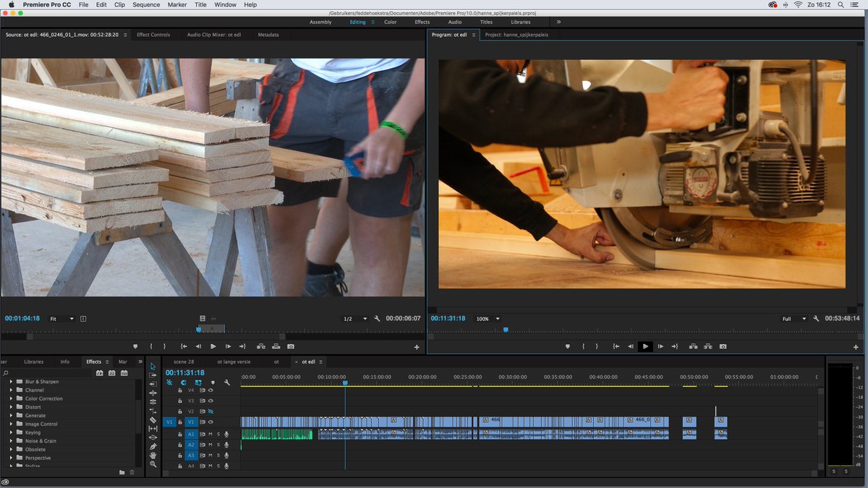Select the Razor tool
This screenshot has height=488, width=868.
tap(153, 420)
